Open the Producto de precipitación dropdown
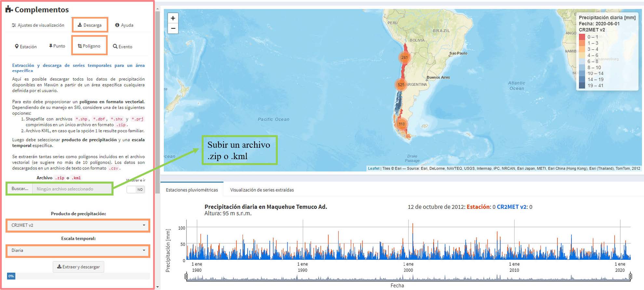 click(x=78, y=225)
